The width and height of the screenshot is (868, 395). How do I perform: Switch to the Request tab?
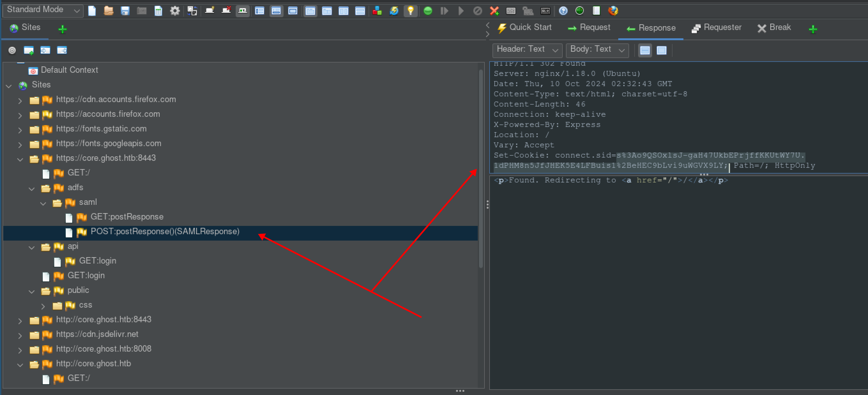click(589, 28)
